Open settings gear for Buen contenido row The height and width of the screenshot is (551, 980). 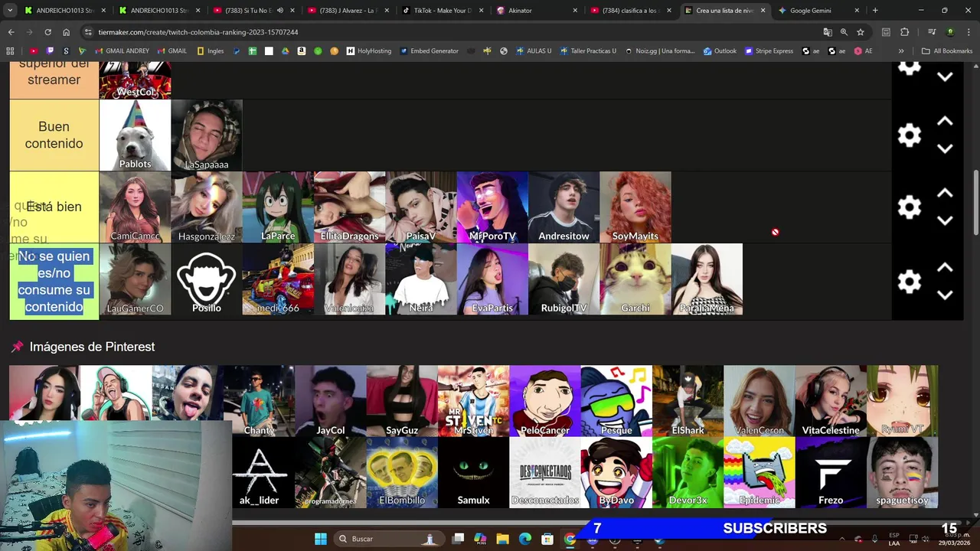point(909,135)
